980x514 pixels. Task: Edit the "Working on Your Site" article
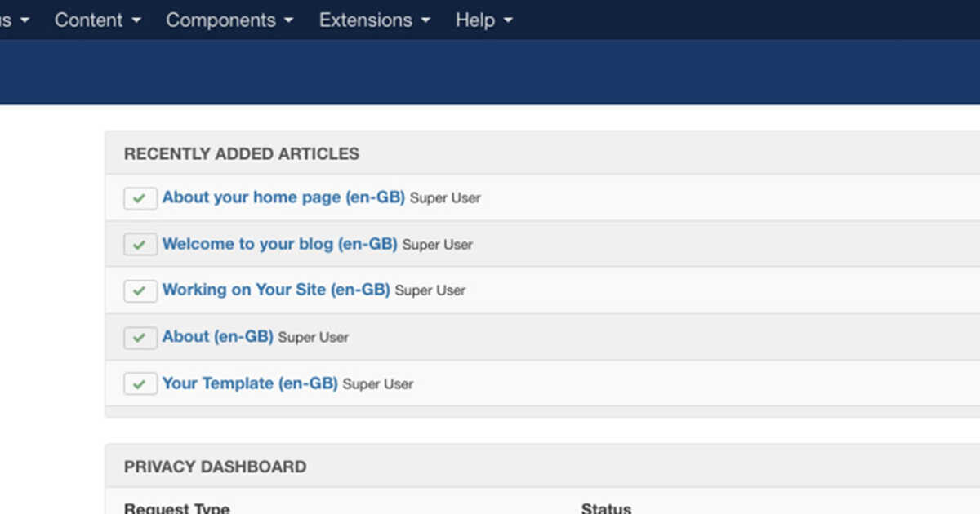[x=276, y=290]
